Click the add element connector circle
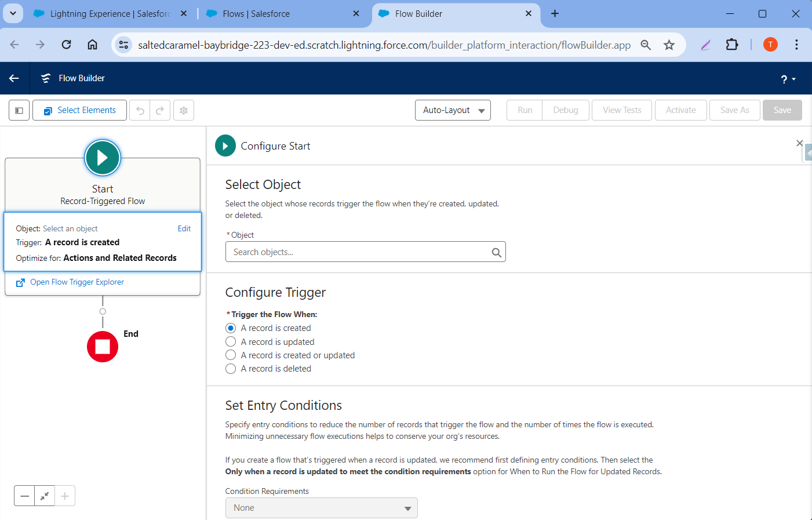The width and height of the screenshot is (812, 520). click(x=103, y=311)
